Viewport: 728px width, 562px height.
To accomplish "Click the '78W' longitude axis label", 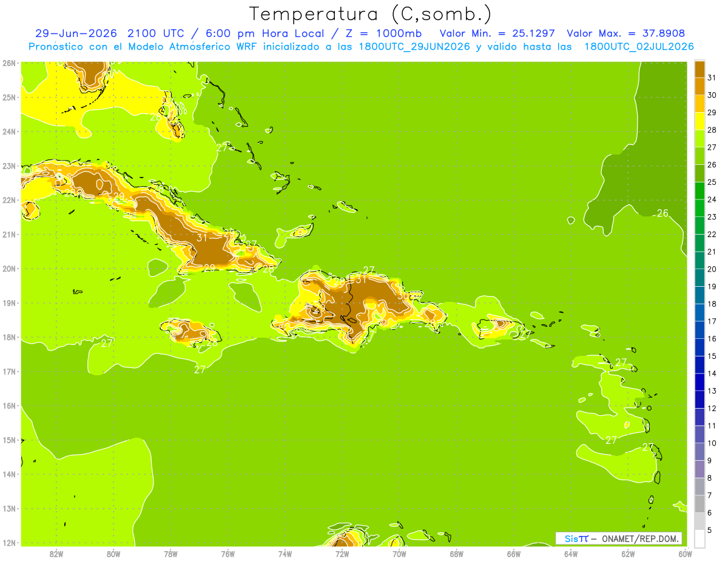I will click(x=170, y=554).
